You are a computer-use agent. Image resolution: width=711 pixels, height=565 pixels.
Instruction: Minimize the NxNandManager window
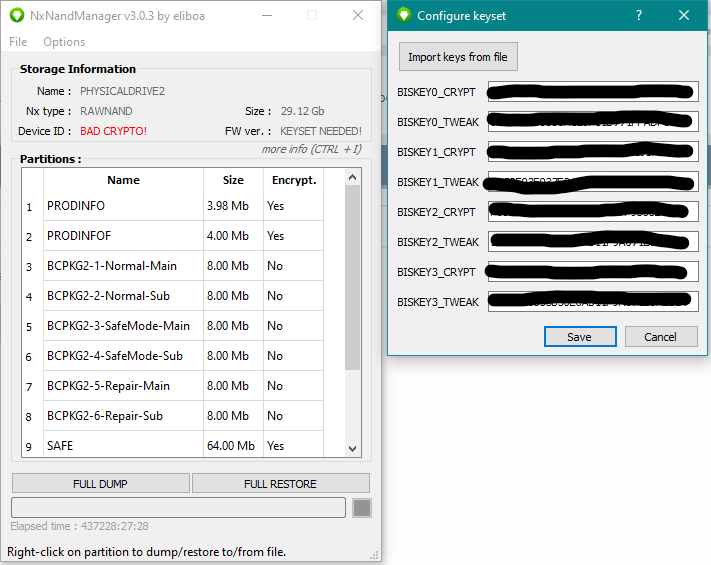pyautogui.click(x=267, y=15)
